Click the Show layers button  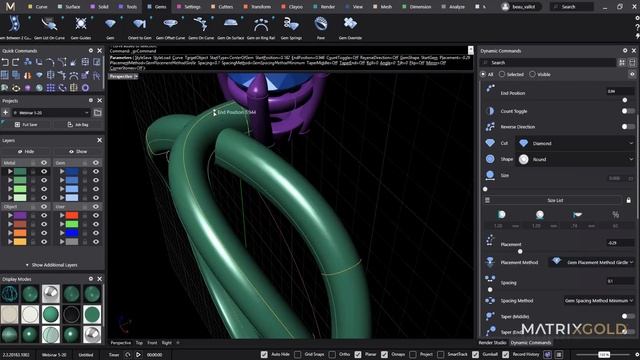click(x=78, y=151)
